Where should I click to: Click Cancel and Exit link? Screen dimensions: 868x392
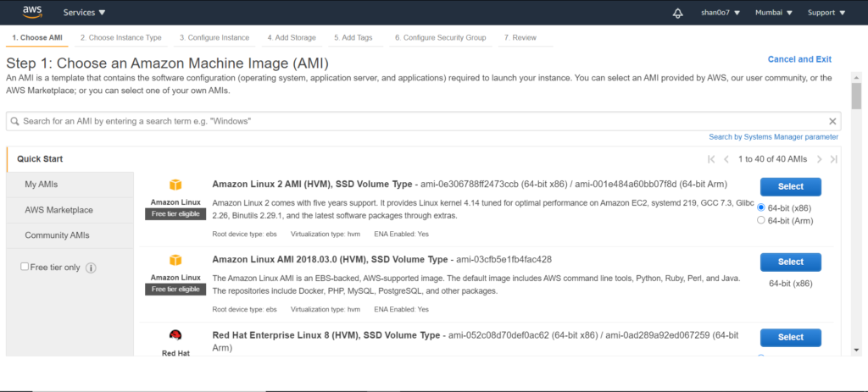pyautogui.click(x=799, y=59)
